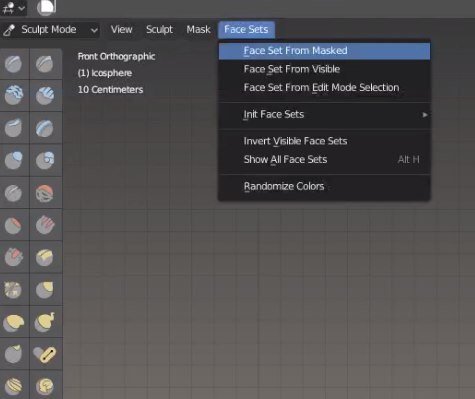Select the Grab brush
This screenshot has height=399, width=475.
[x=45, y=289]
